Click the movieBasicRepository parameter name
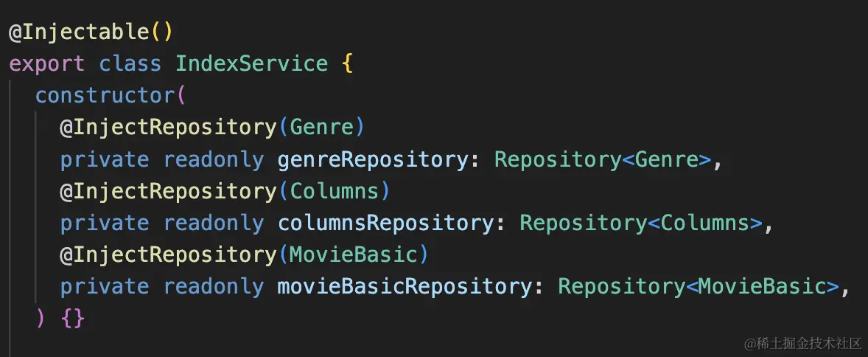The width and height of the screenshot is (868, 357). pos(404,287)
